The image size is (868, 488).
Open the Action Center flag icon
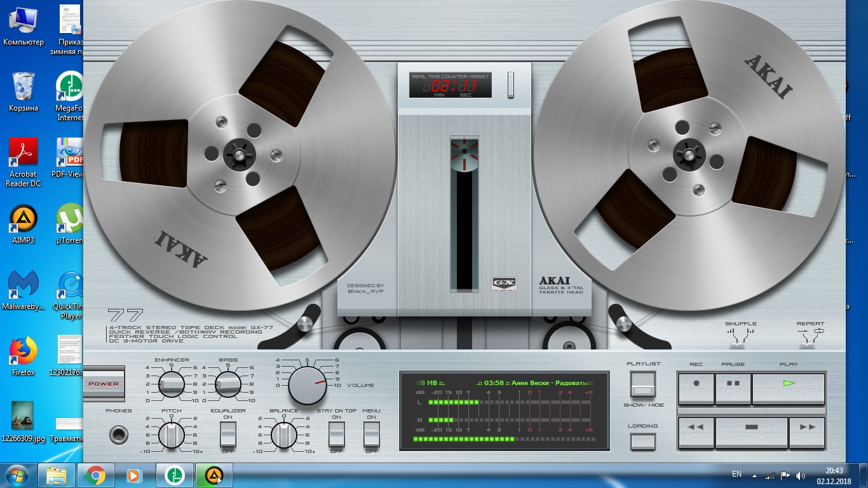click(785, 475)
